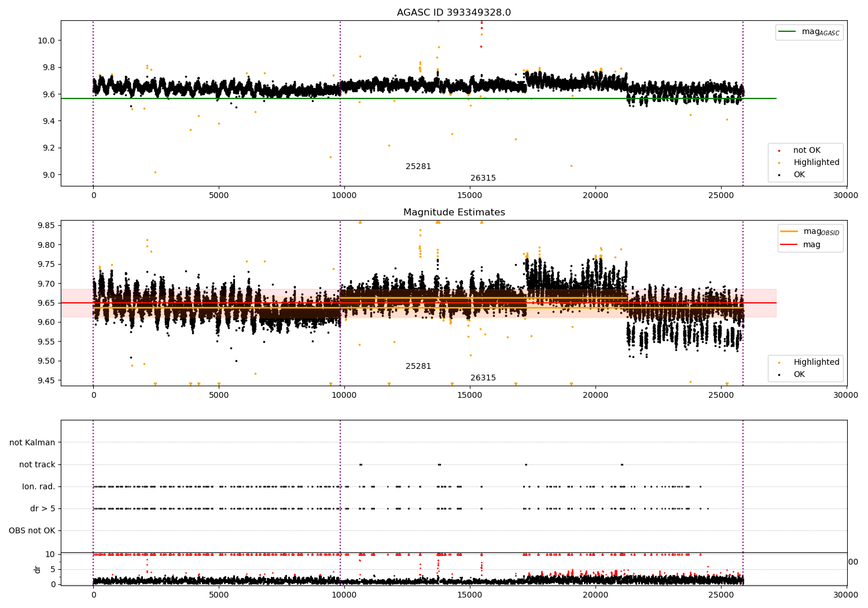The image size is (868, 608).
Task: Click the 9.65 y-axis tick label
Action: [46, 303]
